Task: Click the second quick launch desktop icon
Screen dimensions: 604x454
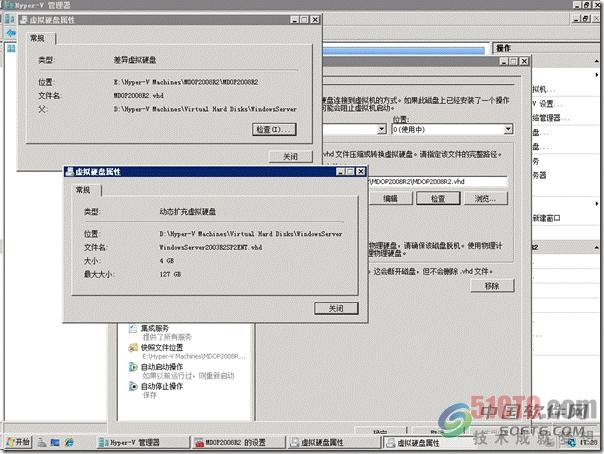Action: point(55,443)
